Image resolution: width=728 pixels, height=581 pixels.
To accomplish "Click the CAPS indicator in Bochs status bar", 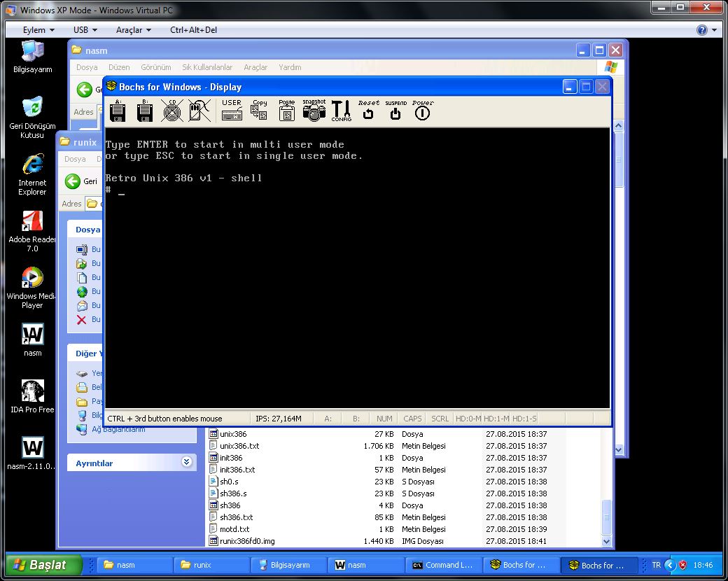I will click(x=412, y=419).
